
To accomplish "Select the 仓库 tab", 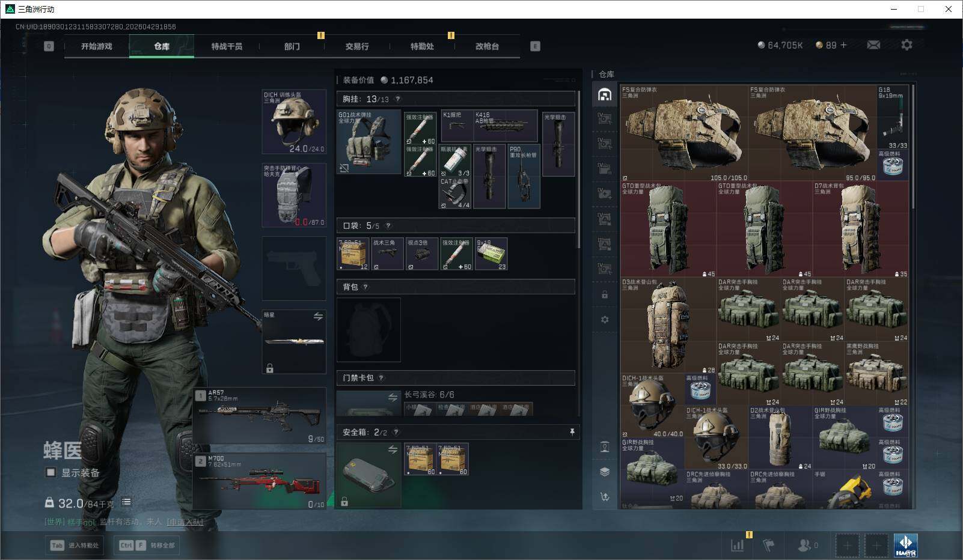I will (x=162, y=46).
